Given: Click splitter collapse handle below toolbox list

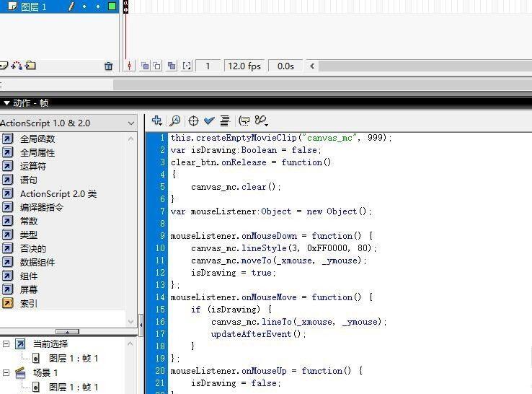Looking at the screenshot, I should click(x=67, y=331).
